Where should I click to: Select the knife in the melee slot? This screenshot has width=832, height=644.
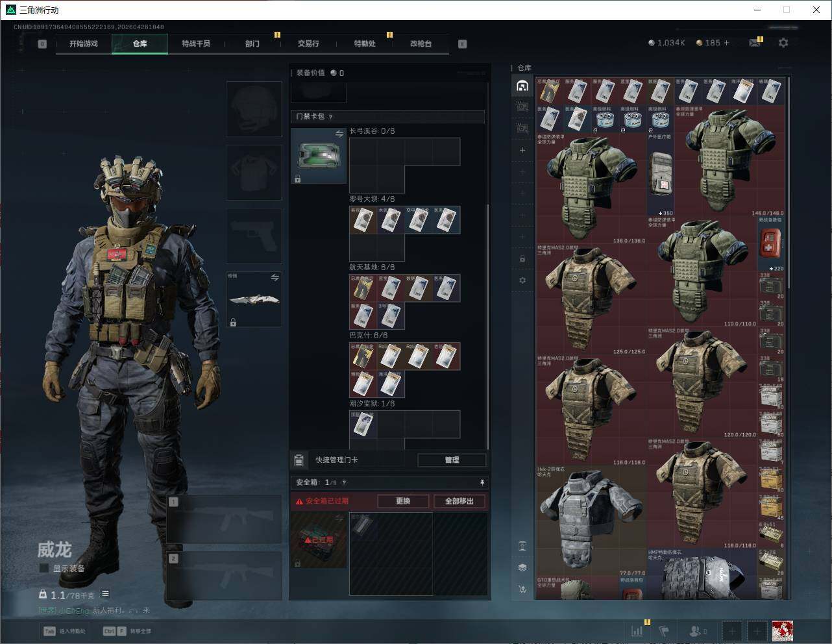tap(254, 299)
